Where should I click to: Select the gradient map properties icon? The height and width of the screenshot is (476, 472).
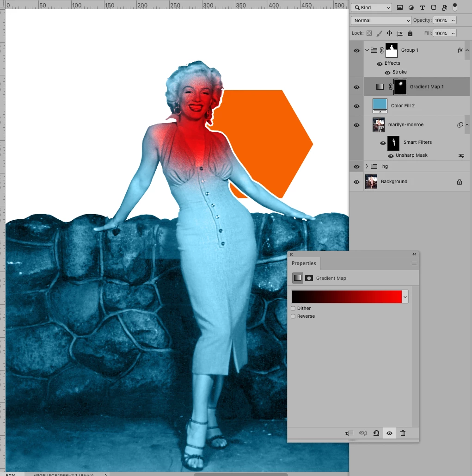(298, 278)
